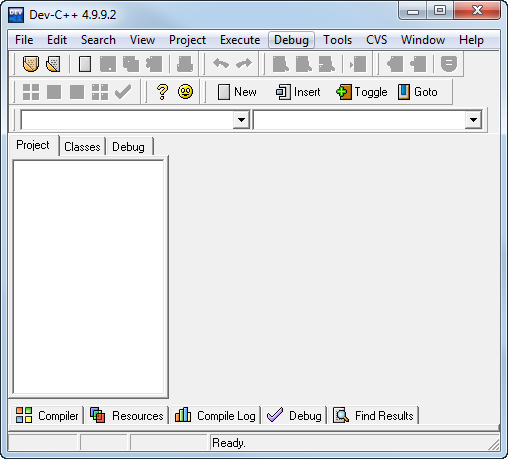The image size is (508, 459).
Task: Open the Resources bottom tab
Action: [127, 415]
